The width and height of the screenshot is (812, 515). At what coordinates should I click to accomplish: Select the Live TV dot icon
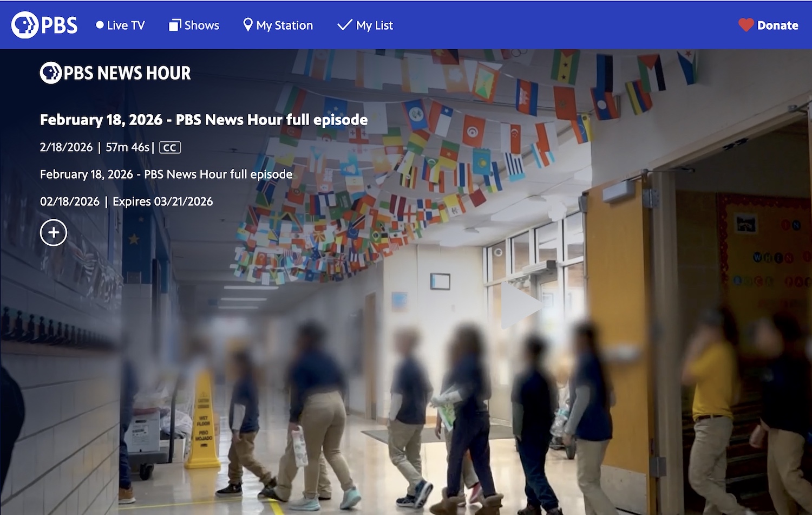tap(100, 24)
